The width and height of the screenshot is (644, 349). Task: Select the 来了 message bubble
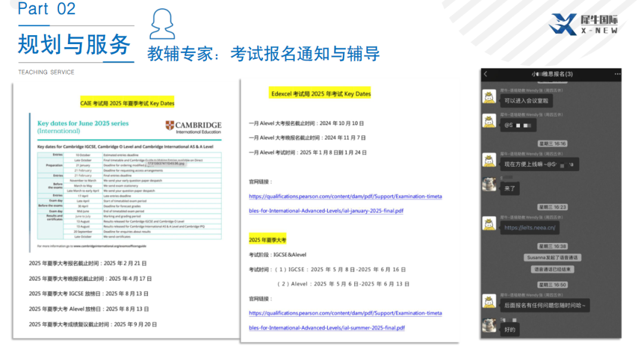pos(510,189)
